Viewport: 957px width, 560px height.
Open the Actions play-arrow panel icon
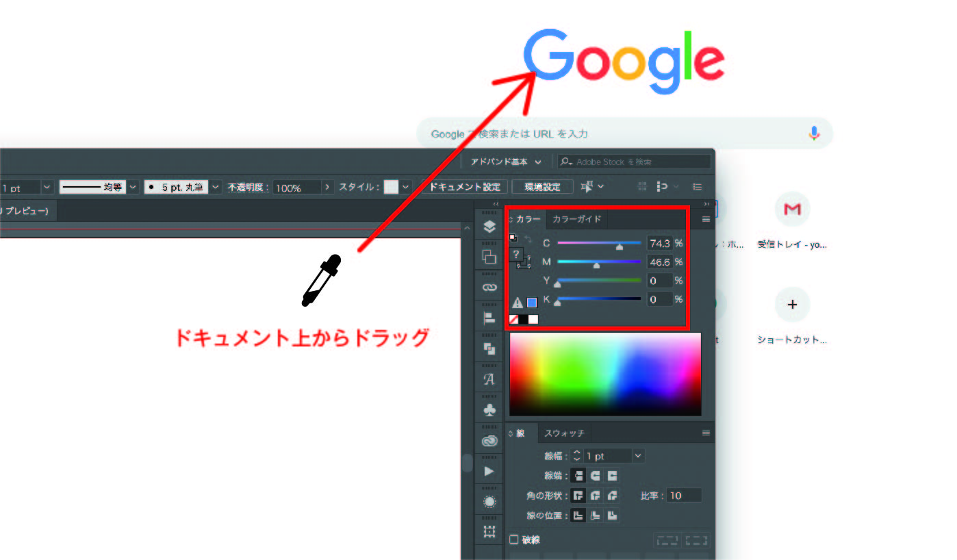coord(489,471)
